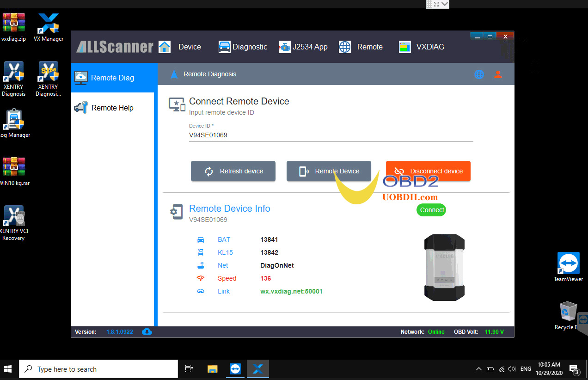The image size is (588, 380).
Task: Open TeamViewer from the taskbar
Action: tap(235, 369)
